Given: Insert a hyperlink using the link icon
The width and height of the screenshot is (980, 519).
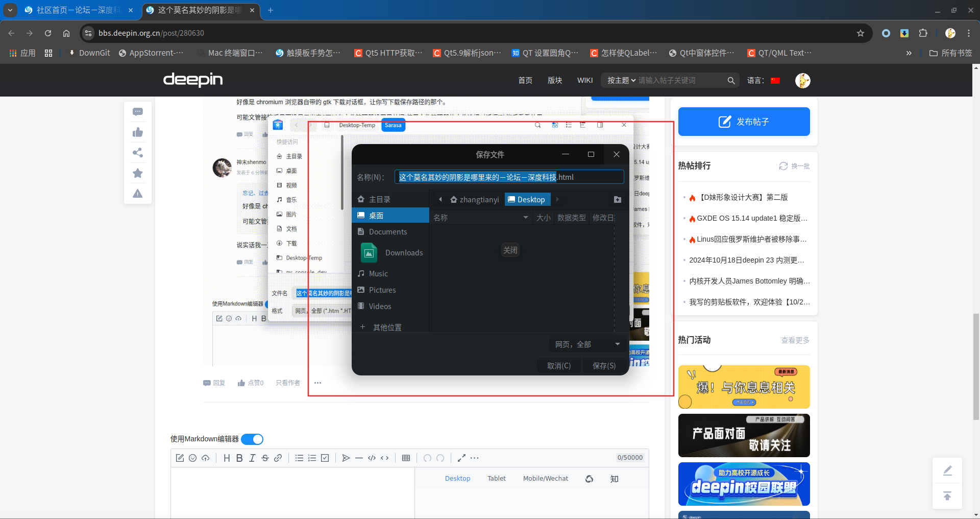Looking at the screenshot, I should coord(278,458).
